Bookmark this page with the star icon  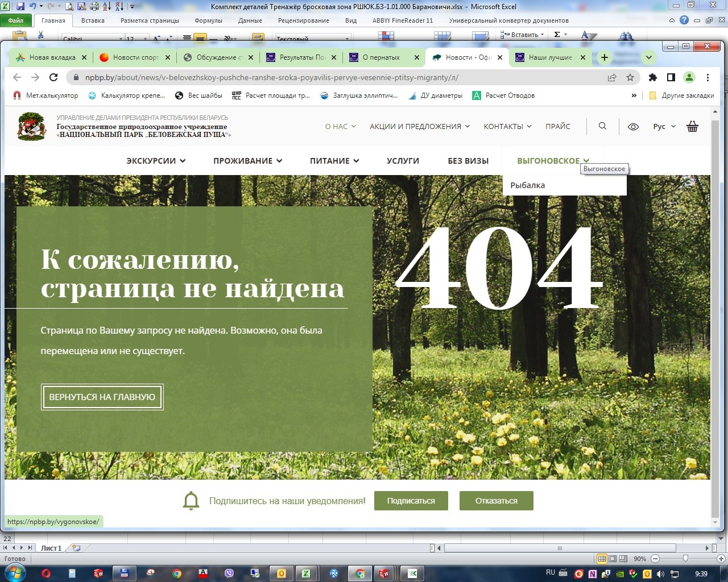(x=630, y=77)
